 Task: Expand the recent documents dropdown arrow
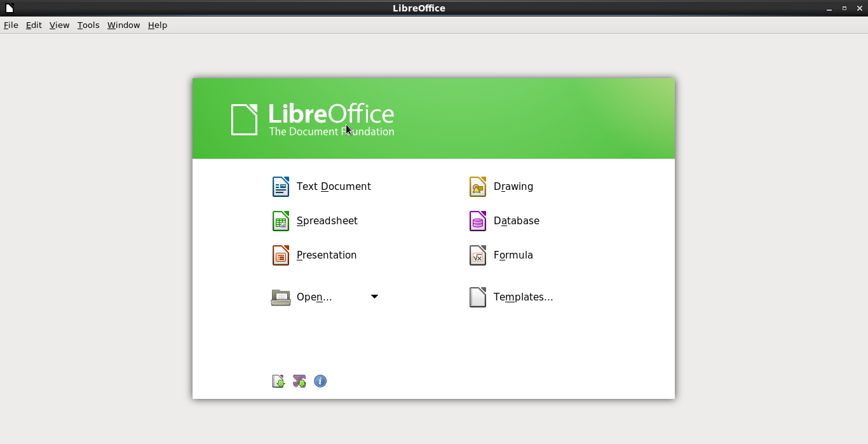point(374,297)
